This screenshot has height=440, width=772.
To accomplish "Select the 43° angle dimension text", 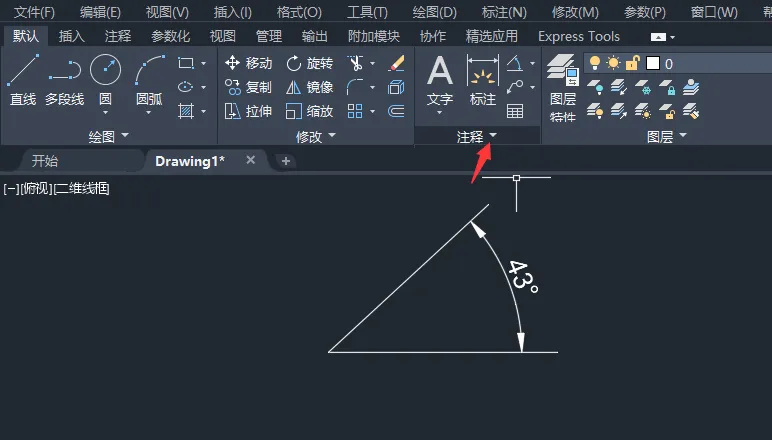I will [523, 277].
